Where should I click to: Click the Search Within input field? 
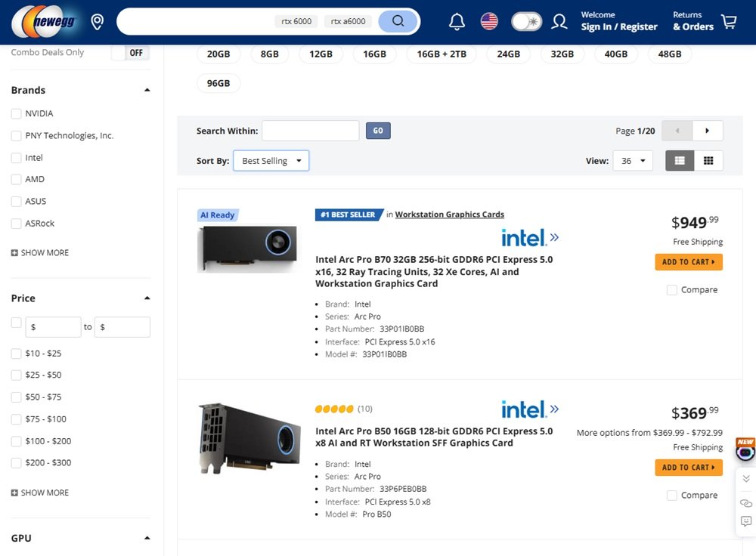click(x=310, y=131)
